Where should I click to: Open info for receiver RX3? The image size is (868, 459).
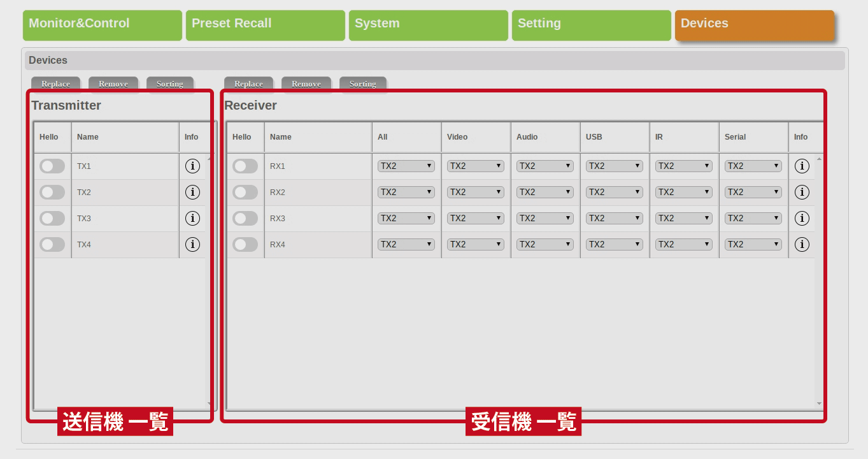click(802, 218)
